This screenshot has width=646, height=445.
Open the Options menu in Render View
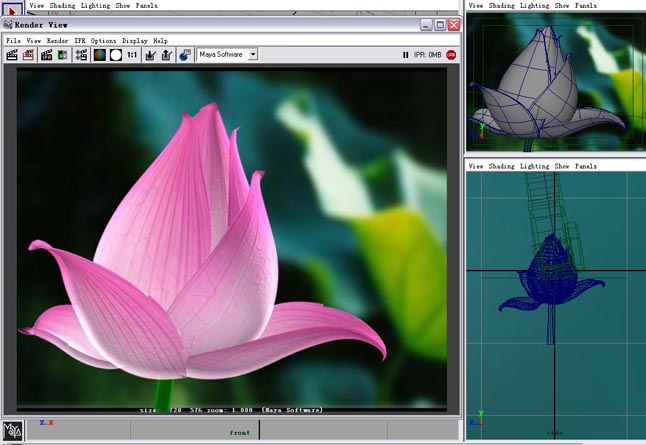103,40
